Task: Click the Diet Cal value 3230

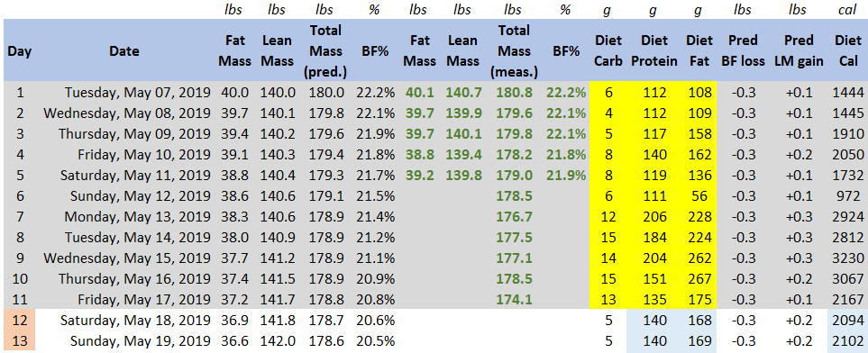Action: click(847, 258)
